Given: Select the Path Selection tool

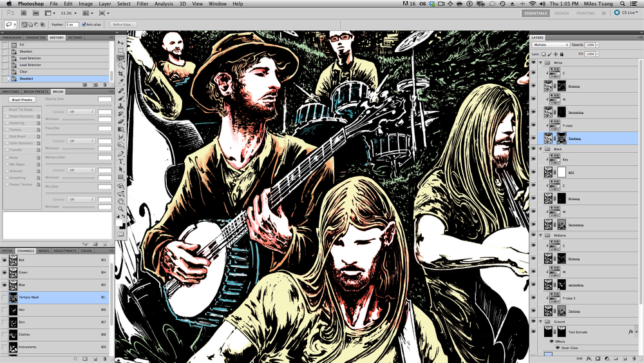Looking at the screenshot, I should 121,170.
